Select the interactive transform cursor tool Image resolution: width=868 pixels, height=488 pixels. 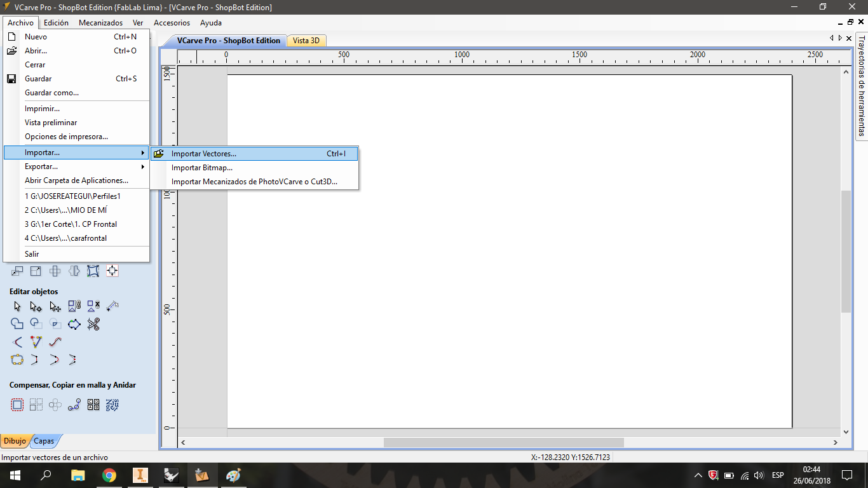coord(55,306)
